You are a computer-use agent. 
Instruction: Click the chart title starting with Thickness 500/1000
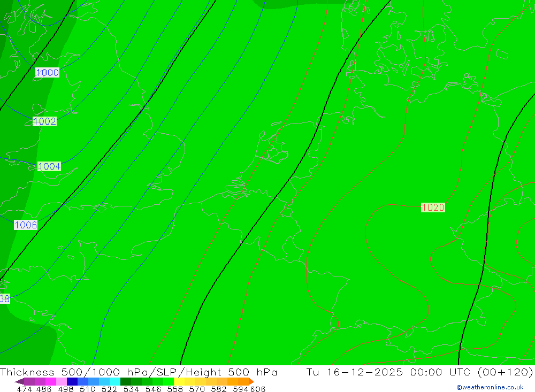(139, 372)
